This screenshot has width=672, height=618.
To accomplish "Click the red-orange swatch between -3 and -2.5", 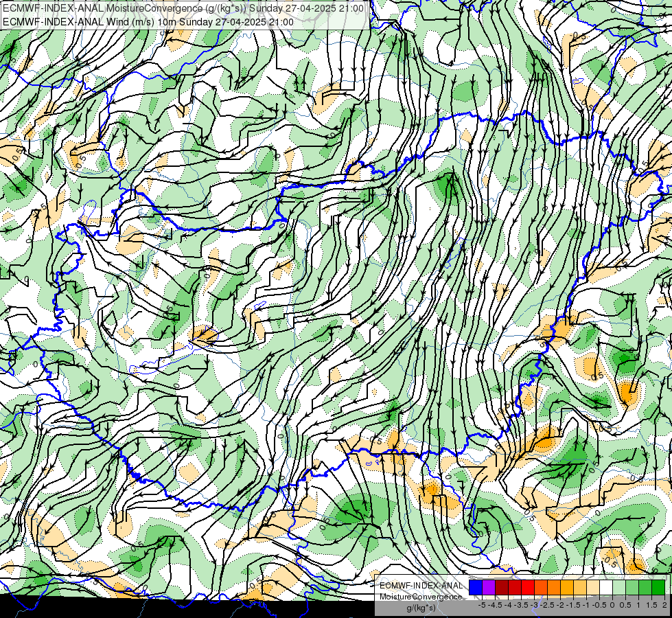I will tap(541, 588).
